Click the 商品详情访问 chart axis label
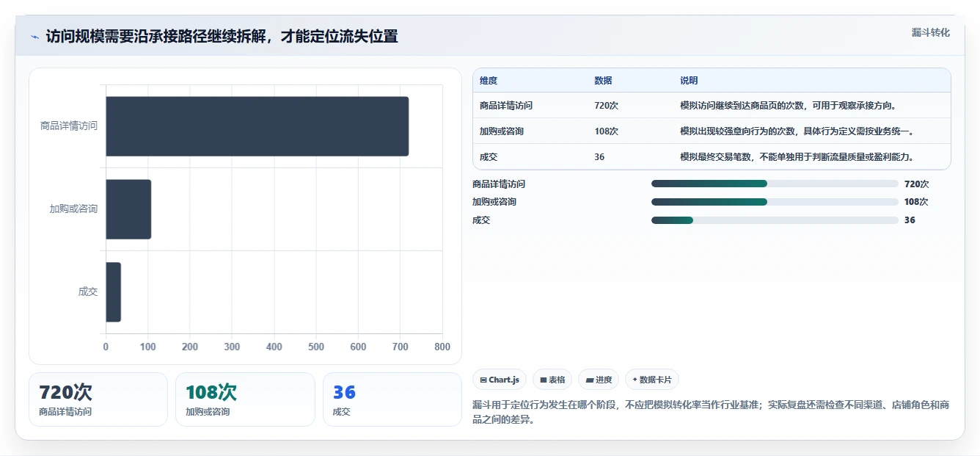This screenshot has width=980, height=456. [69, 126]
